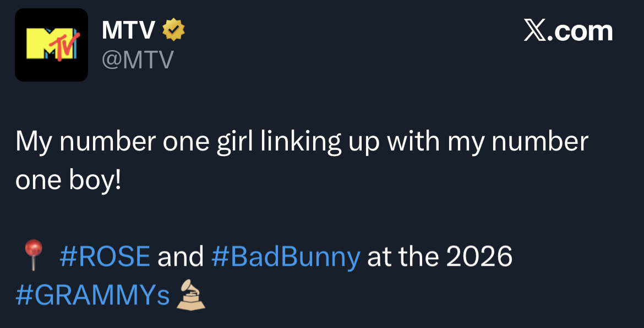Click the word 'and' between hashtags
The image size is (644, 328).
pos(181,256)
